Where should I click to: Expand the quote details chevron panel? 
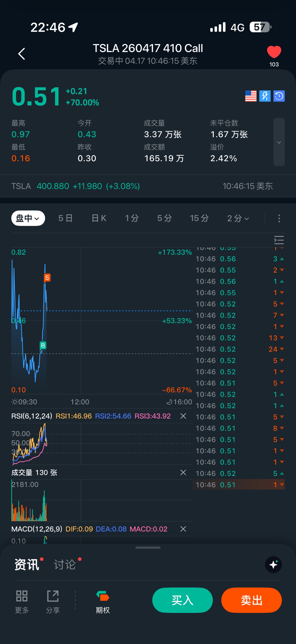pos(279,142)
